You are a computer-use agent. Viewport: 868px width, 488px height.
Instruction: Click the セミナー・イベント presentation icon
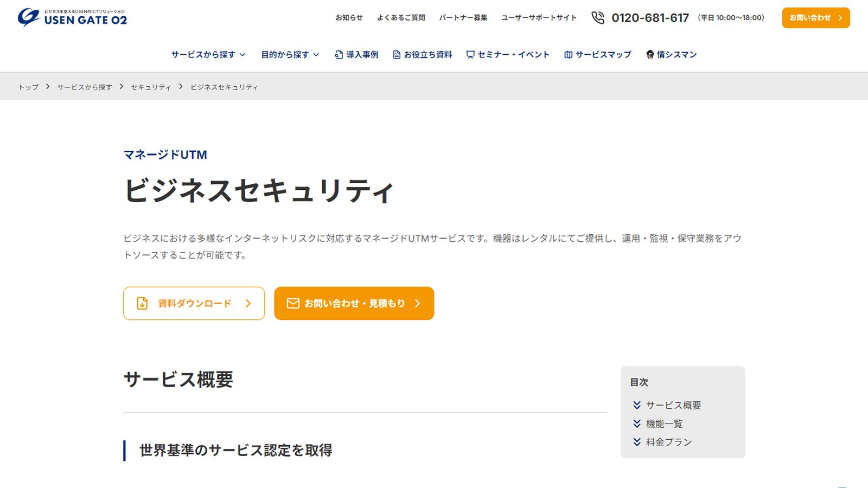[470, 55]
